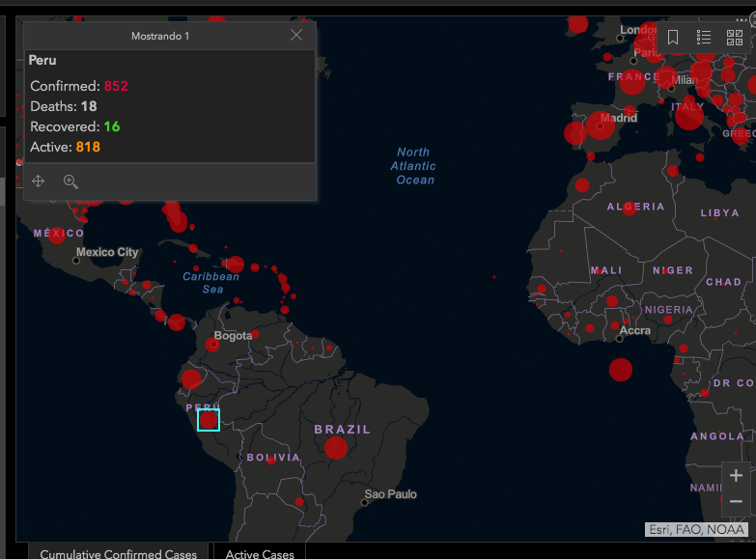Click the MALI country label
This screenshot has width=756, height=559.
coord(606,270)
